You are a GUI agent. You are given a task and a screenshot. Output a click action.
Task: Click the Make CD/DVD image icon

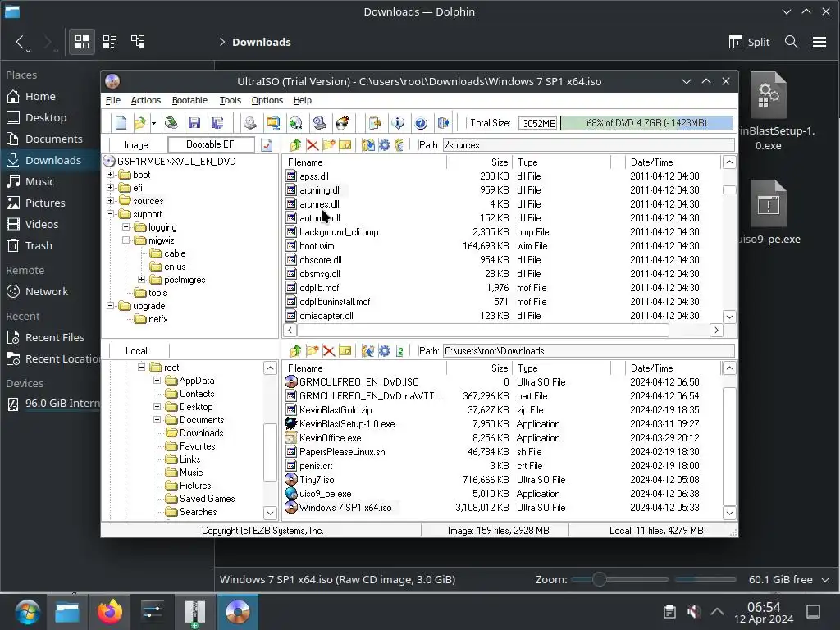249,123
